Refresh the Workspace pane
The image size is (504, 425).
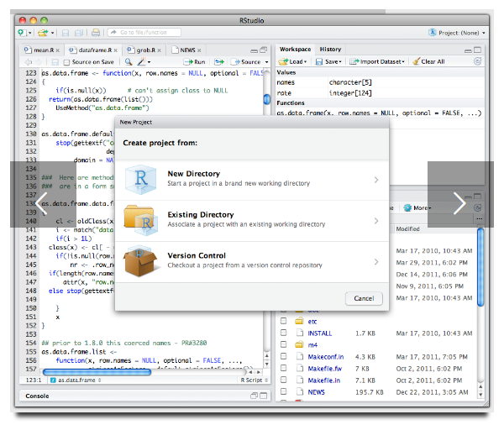pos(478,61)
